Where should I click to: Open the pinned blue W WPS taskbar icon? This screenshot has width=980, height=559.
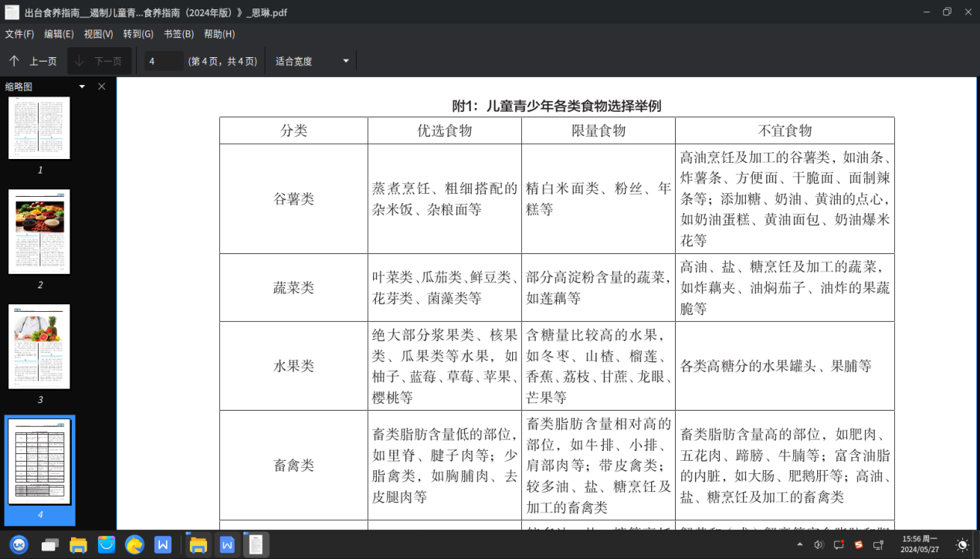(x=162, y=544)
